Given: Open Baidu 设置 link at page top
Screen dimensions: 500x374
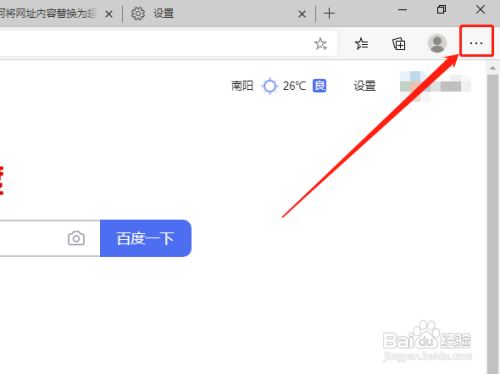Looking at the screenshot, I should (365, 86).
